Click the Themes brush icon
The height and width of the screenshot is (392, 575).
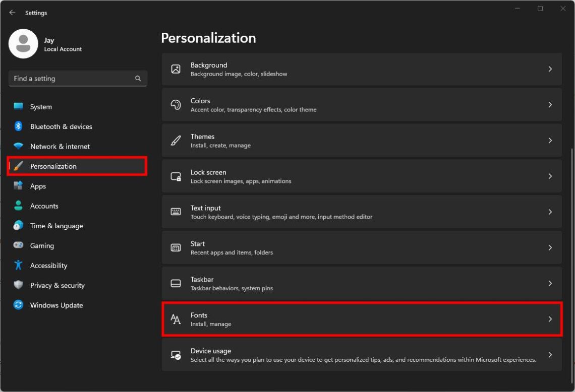[x=176, y=140]
